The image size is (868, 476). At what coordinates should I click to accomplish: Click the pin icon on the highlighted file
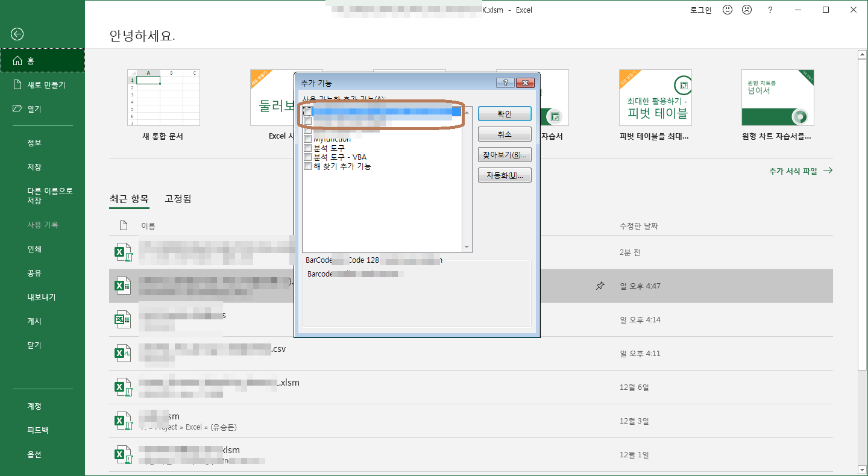pos(600,286)
